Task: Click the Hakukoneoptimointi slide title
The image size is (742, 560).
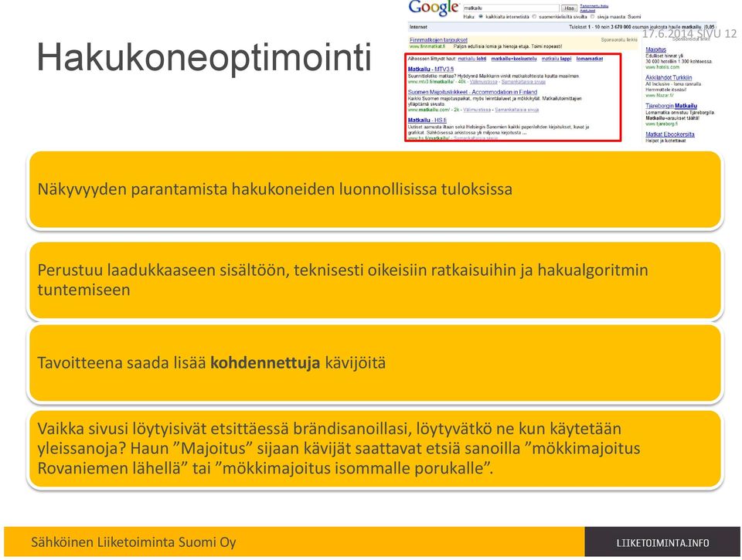Action: coord(204,57)
